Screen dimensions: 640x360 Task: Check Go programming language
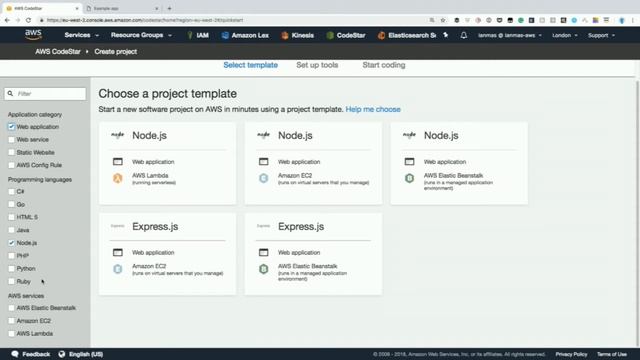tap(11, 204)
